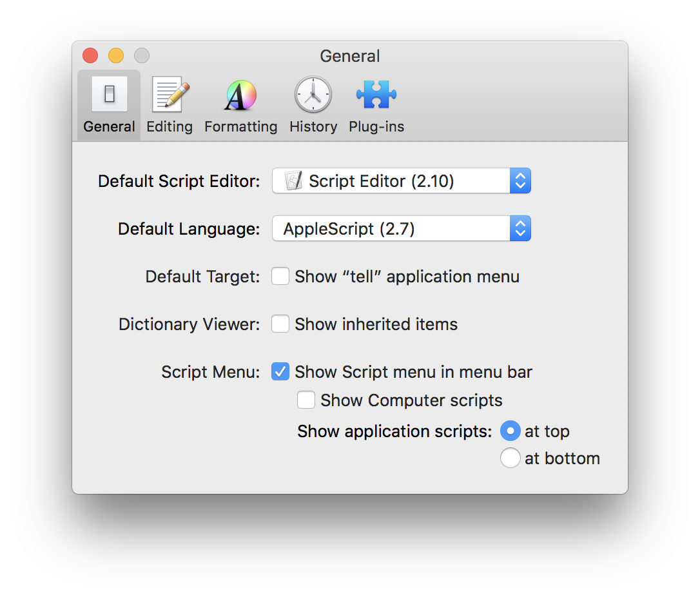Viewport: 700px width, 597px height.
Task: Open the Default Script Editor dropdown
Action: pos(400,181)
